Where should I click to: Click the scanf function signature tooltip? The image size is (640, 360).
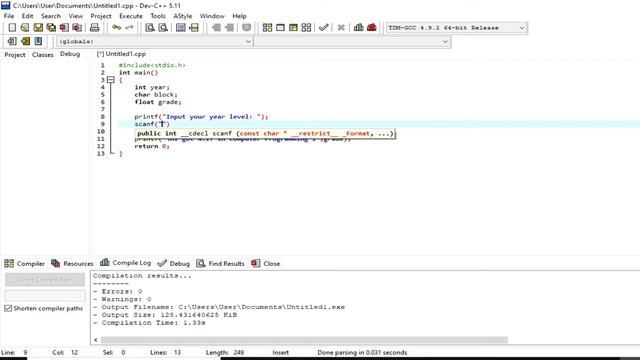click(265, 133)
